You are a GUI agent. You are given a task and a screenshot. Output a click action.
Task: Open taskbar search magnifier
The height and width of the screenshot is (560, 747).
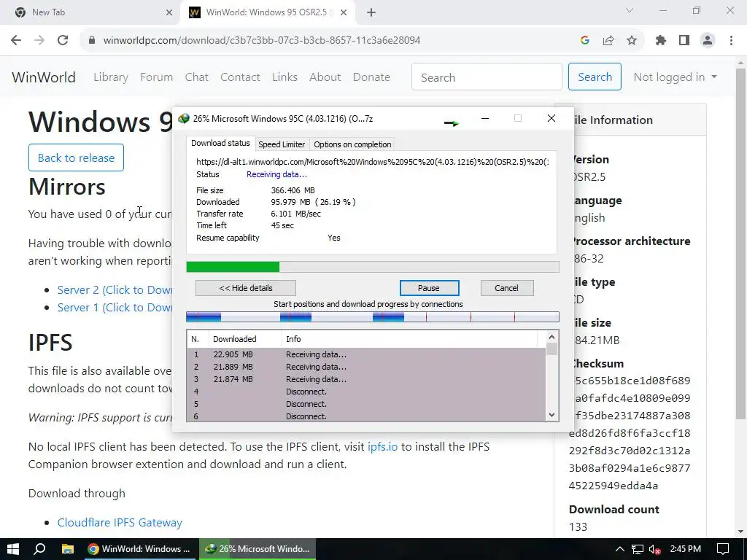pos(39,549)
